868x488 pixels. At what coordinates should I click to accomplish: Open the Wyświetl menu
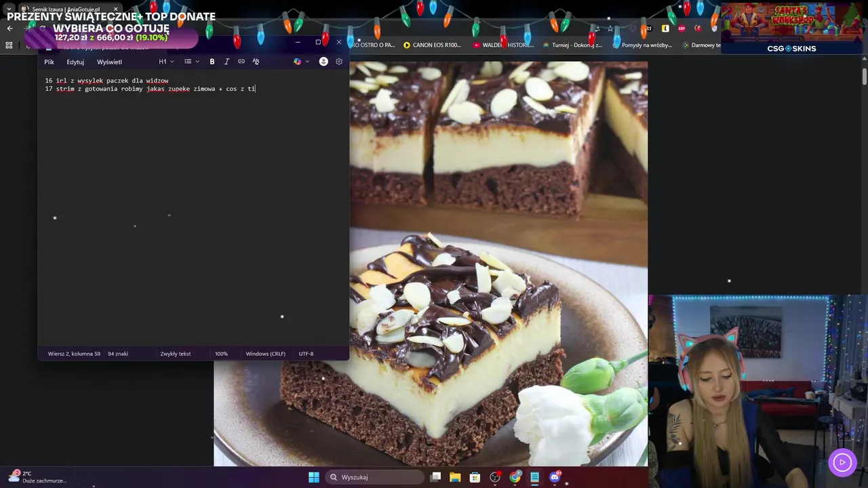[109, 62]
